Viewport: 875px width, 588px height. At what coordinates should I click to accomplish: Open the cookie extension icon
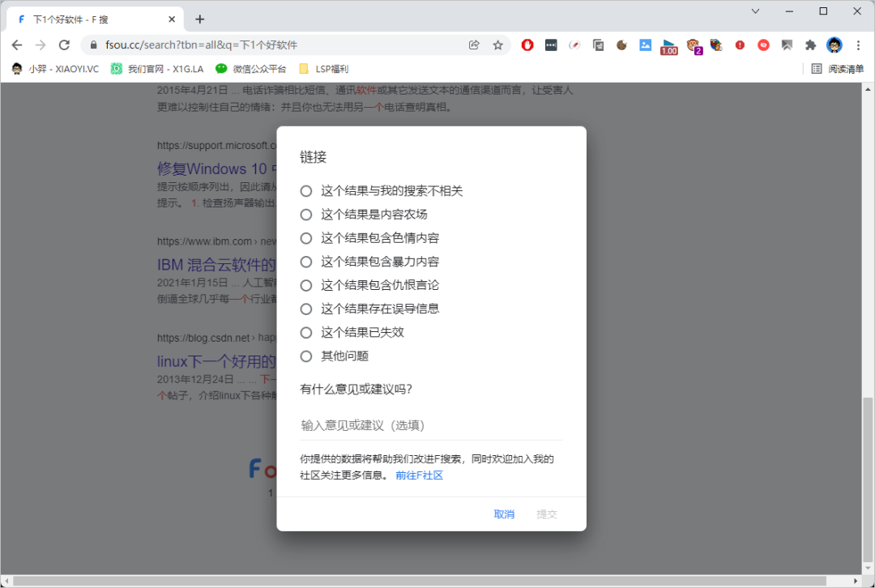point(621,45)
